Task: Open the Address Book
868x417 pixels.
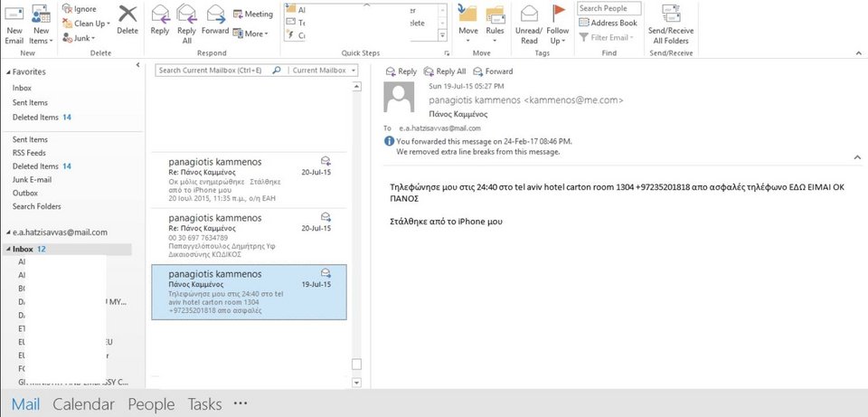Action: click(x=608, y=23)
